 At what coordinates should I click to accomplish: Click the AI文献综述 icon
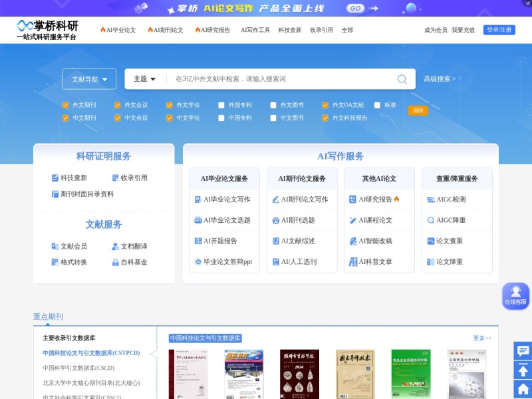276,241
